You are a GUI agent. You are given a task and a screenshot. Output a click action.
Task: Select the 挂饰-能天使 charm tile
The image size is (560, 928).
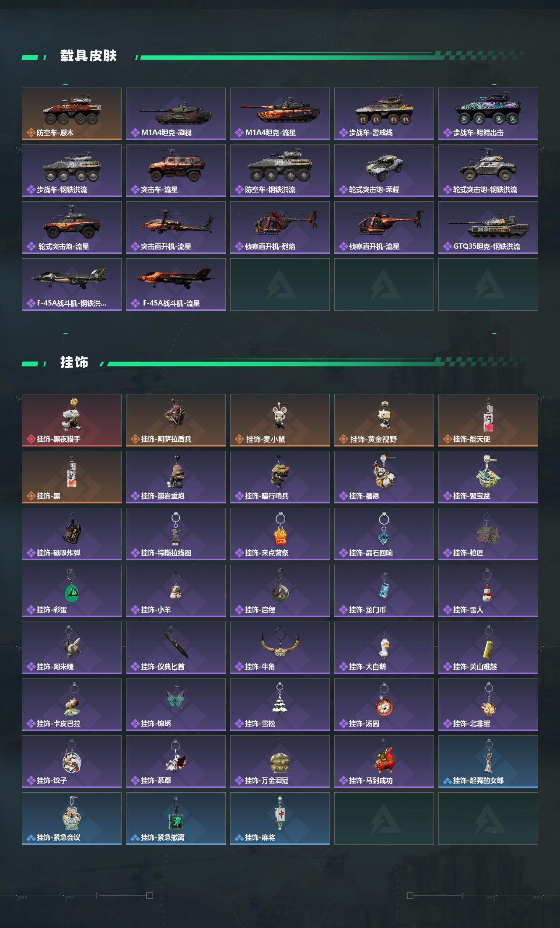click(x=488, y=420)
